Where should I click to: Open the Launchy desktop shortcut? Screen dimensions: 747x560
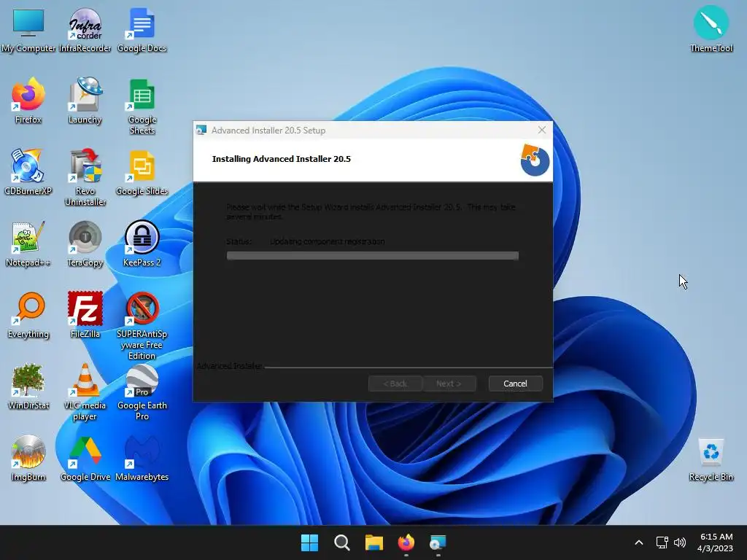click(85, 101)
